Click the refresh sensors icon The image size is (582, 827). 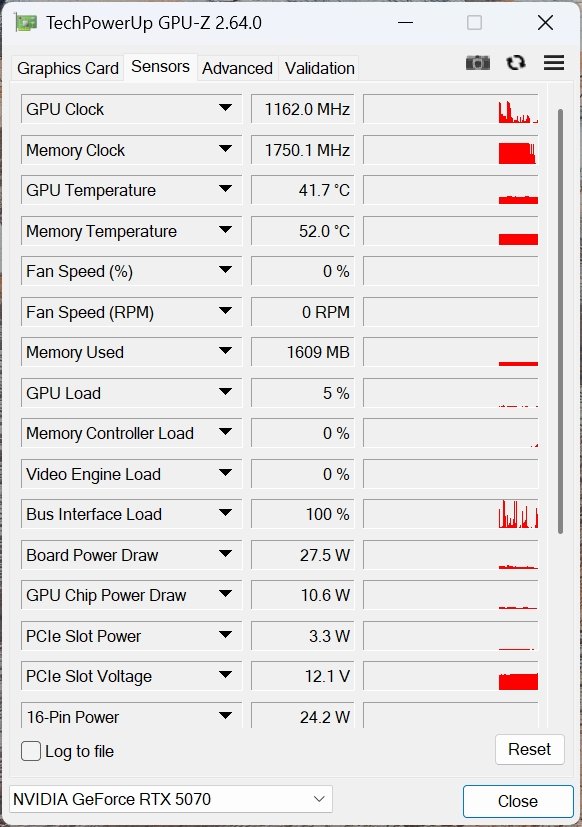click(x=516, y=63)
